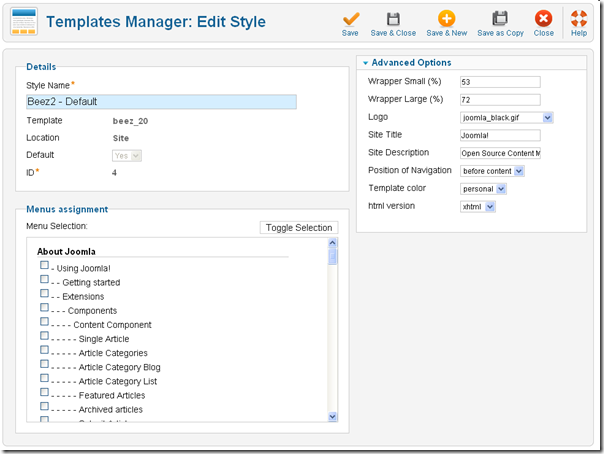Image resolution: width=604 pixels, height=454 pixels.
Task: Click the menu list scroll down arrow
Action: tap(332, 416)
